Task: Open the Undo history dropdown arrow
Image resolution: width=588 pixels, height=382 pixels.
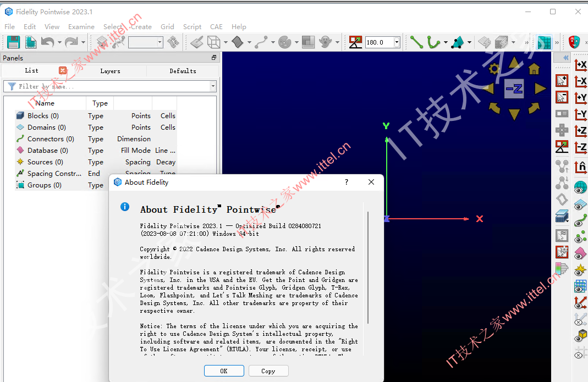Action: tap(59, 42)
